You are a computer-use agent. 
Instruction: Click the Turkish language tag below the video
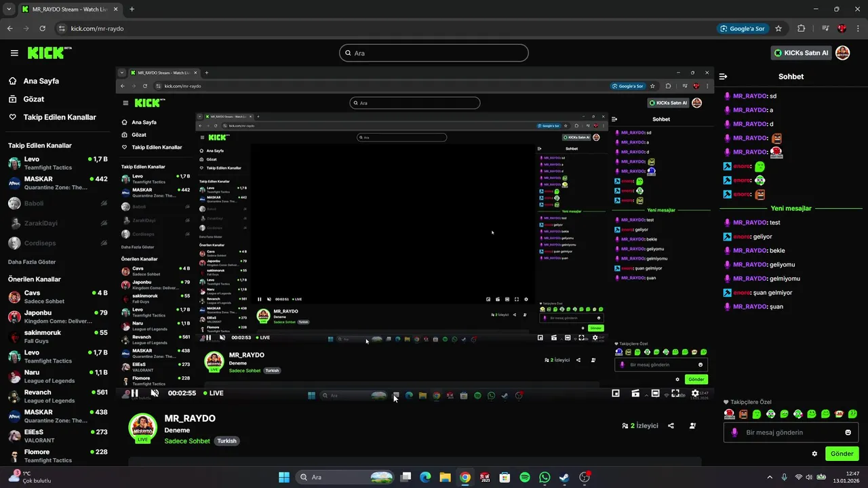coord(226,441)
